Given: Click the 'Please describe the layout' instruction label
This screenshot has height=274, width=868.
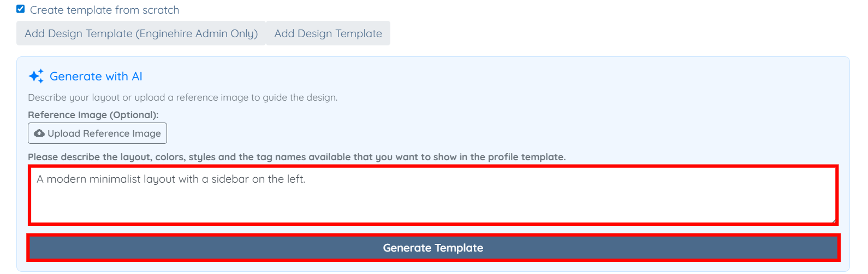Looking at the screenshot, I should 296,157.
